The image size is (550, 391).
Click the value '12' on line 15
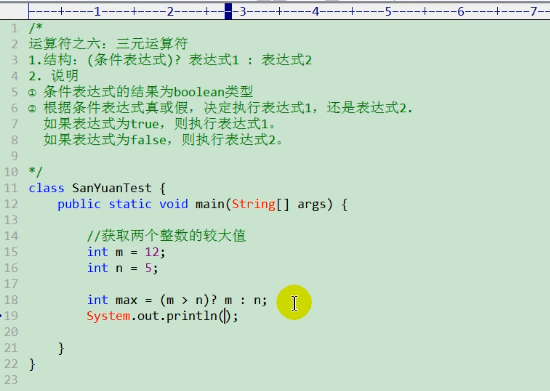tap(152, 252)
